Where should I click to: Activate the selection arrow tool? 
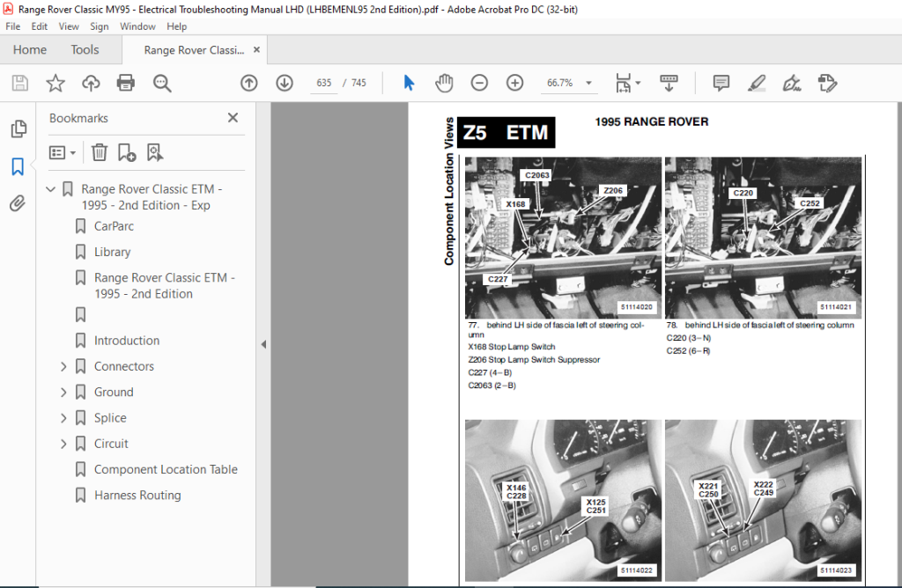click(x=409, y=83)
